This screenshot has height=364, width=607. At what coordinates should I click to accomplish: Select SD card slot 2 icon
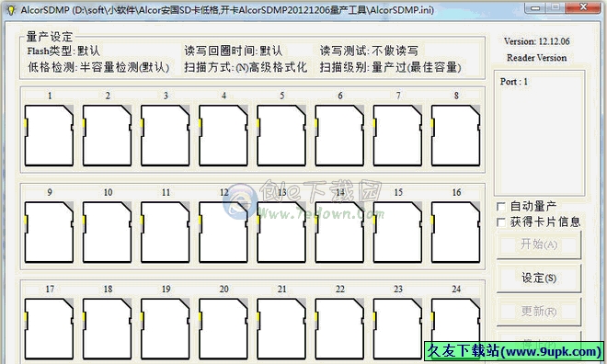107,135
